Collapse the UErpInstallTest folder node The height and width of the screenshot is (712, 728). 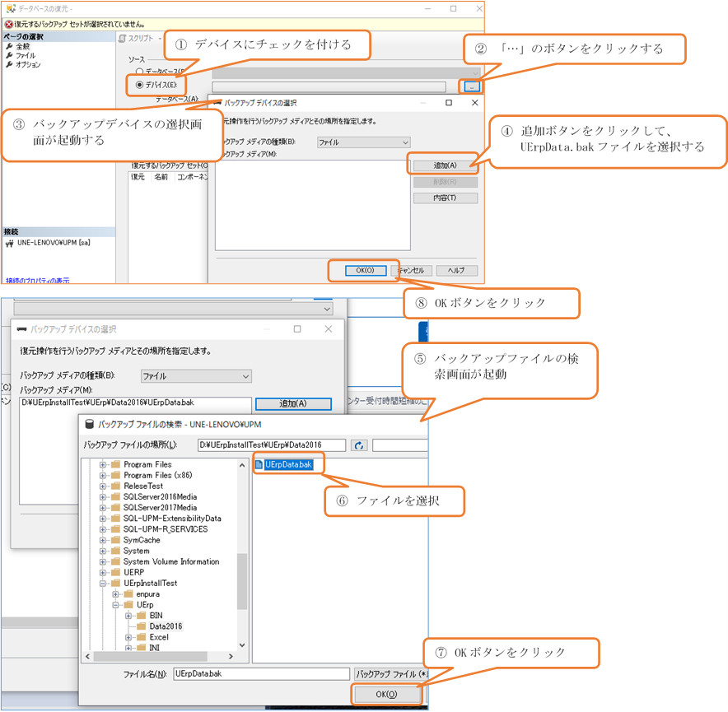104,584
